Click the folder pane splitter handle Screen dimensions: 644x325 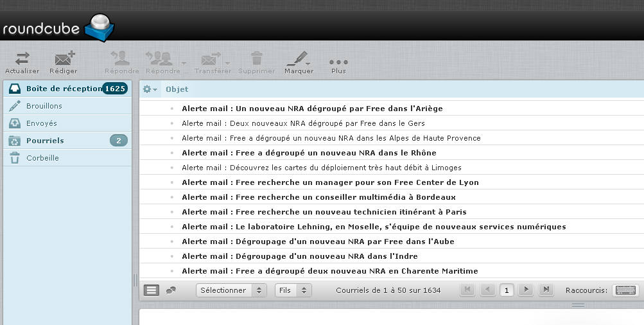[135, 280]
